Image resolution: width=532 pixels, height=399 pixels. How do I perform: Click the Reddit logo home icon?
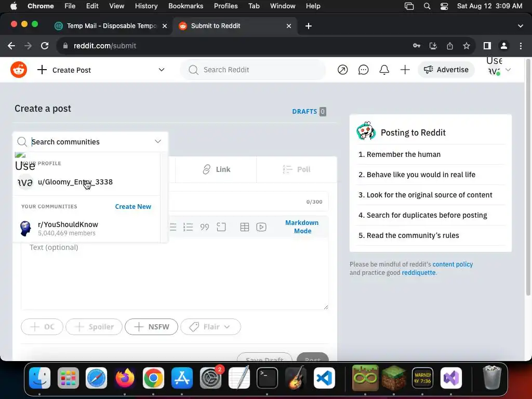19,70
